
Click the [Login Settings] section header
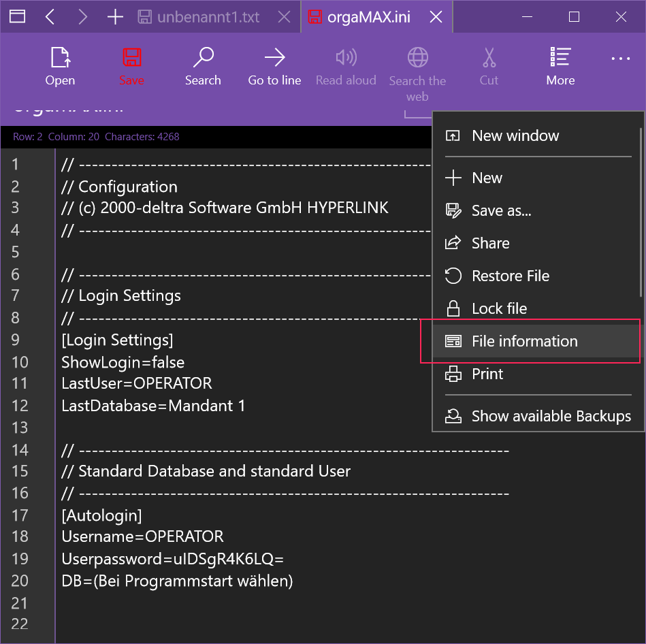(117, 340)
